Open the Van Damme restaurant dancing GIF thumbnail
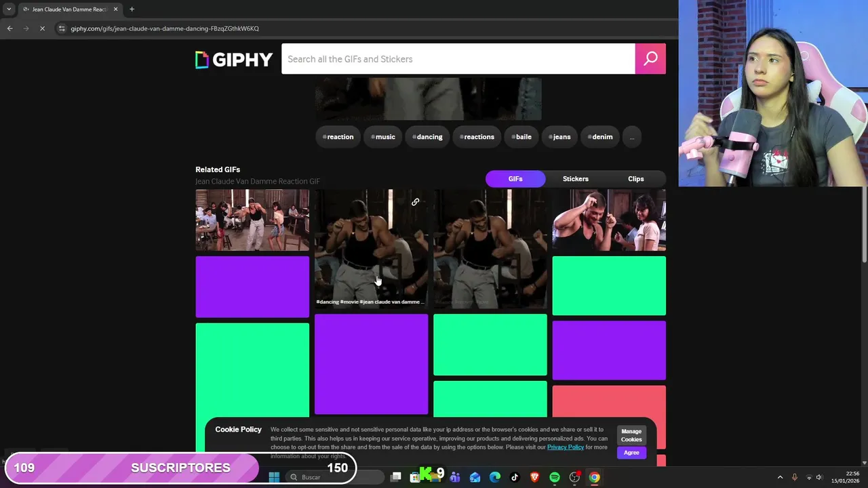The height and width of the screenshot is (488, 868). click(x=252, y=220)
